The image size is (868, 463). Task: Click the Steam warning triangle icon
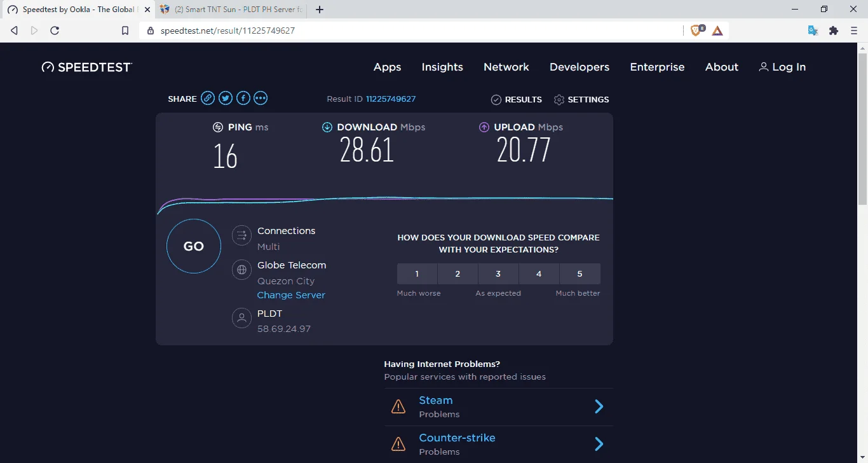[x=398, y=406]
